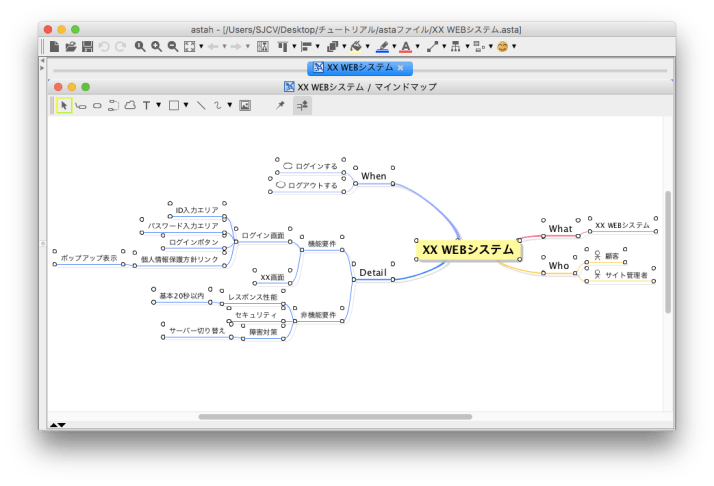The image size is (714, 486).
Task: Select the central XX WEBシステム topic
Action: click(x=467, y=249)
